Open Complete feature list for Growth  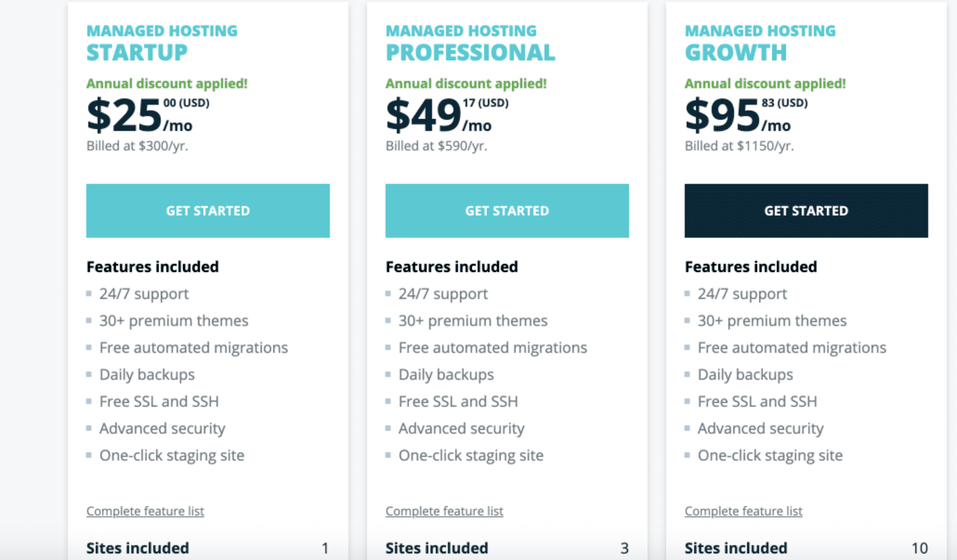coord(743,511)
